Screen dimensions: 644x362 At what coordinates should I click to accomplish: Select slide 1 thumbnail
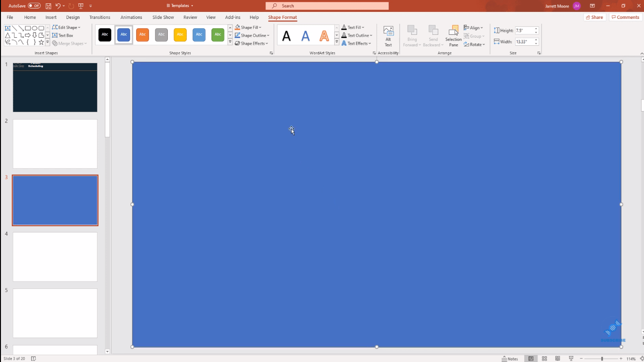(55, 87)
